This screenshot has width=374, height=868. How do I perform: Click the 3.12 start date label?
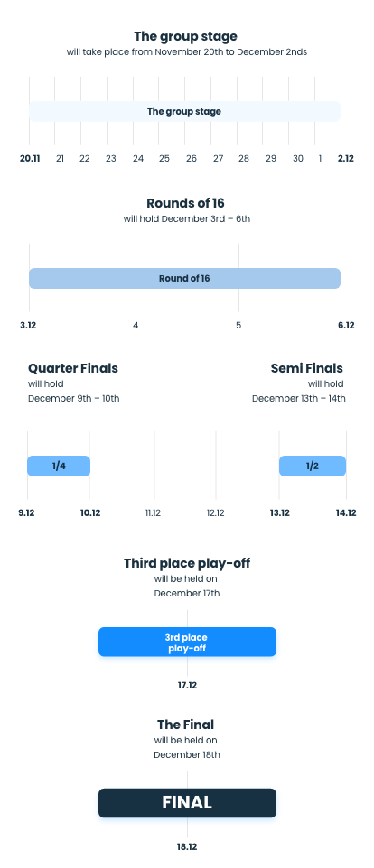click(x=28, y=325)
